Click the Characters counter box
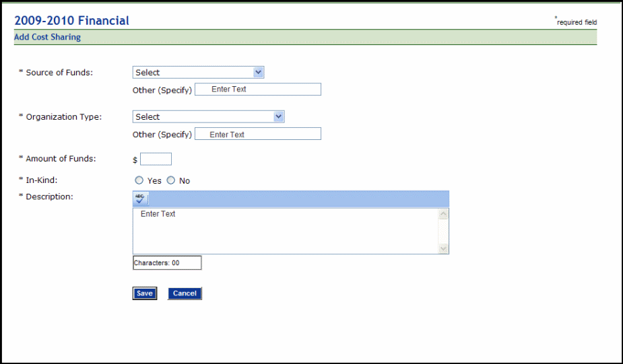The height and width of the screenshot is (364, 623). [x=167, y=263]
